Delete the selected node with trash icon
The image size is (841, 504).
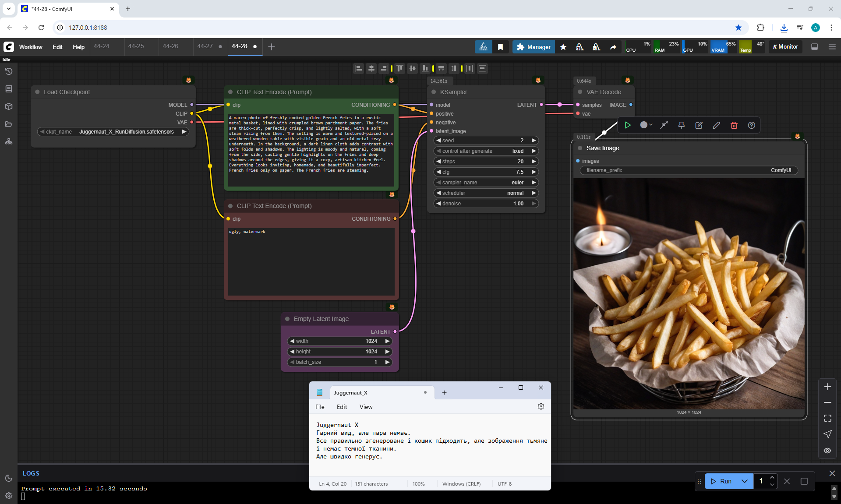click(734, 125)
